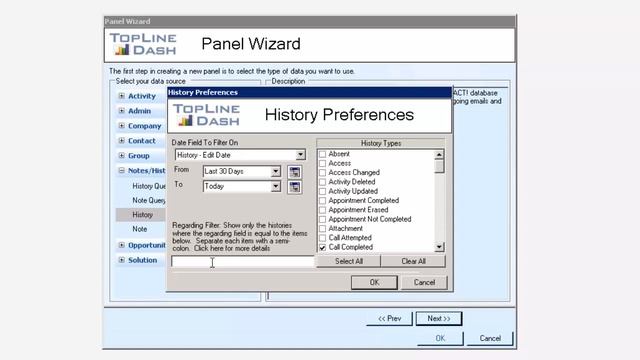Enable Appointment Completed checkbox
Viewport: 640px width, 360px height.
coord(322,201)
